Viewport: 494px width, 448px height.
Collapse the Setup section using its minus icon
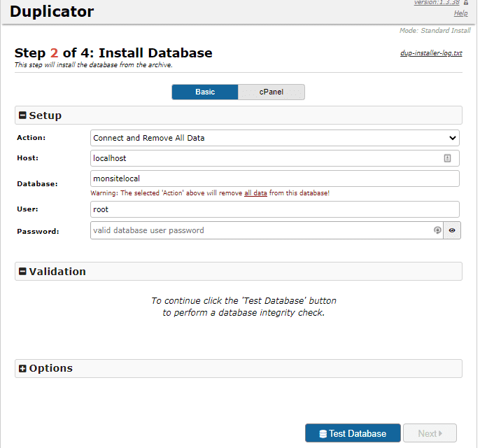pyautogui.click(x=22, y=115)
